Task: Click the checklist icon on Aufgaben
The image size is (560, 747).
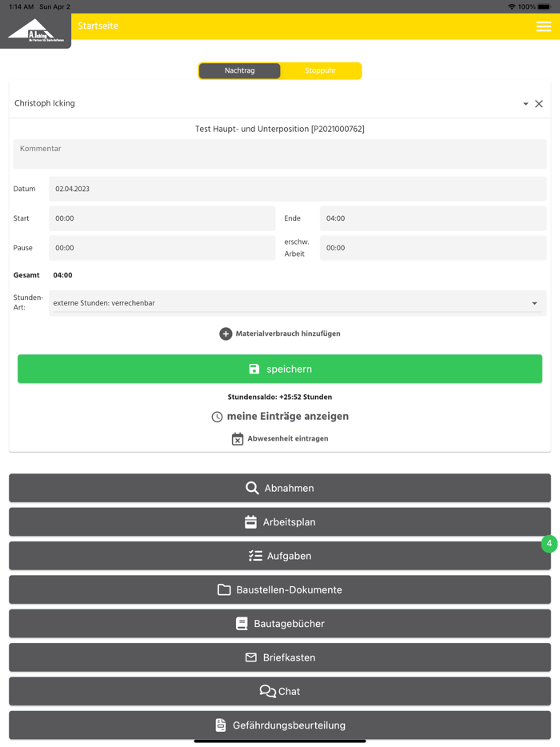Action: click(255, 556)
